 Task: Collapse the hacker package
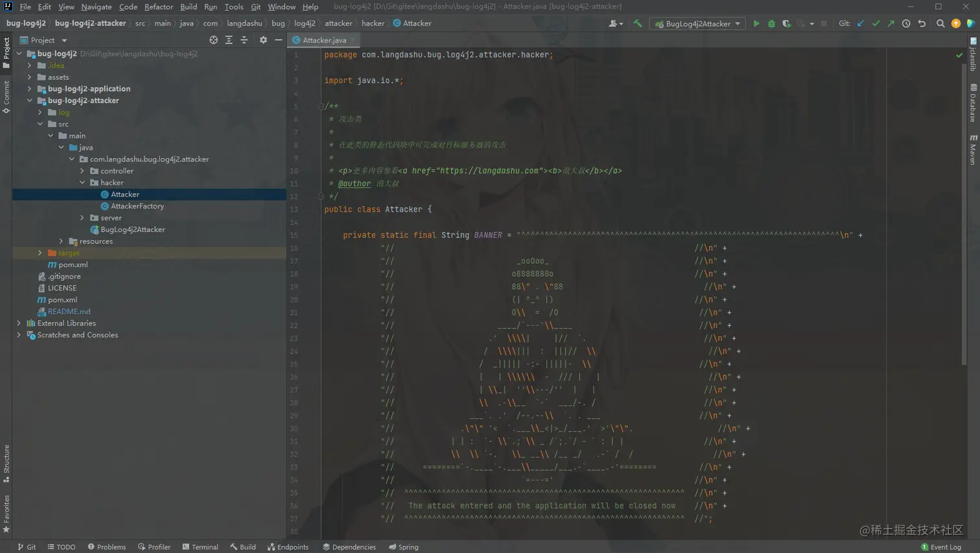coord(82,183)
